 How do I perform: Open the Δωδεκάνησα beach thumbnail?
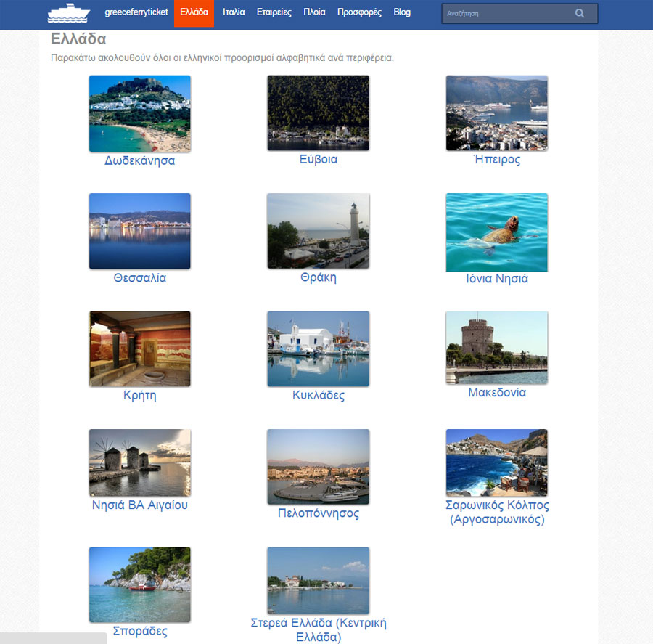[x=139, y=113]
